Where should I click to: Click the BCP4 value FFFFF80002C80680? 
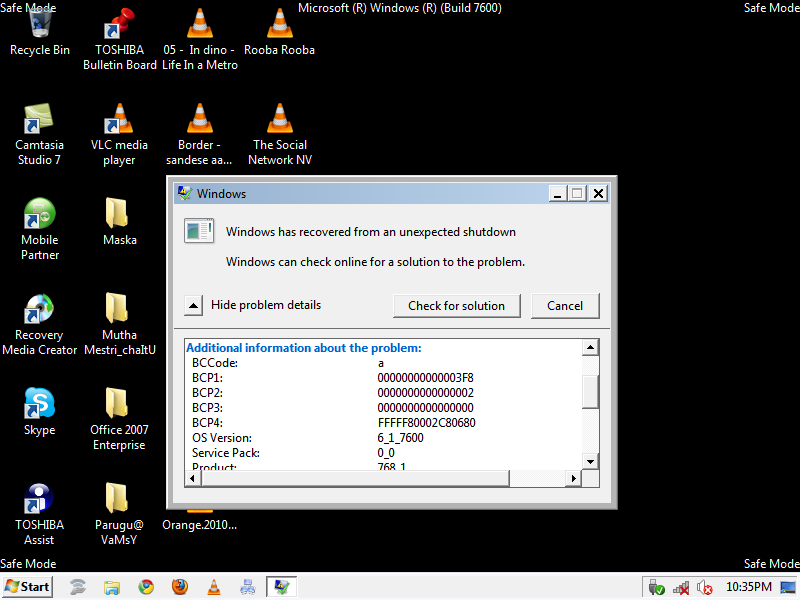coord(427,423)
